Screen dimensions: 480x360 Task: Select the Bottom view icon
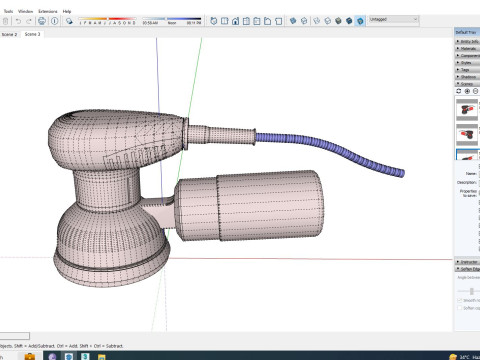278,21
